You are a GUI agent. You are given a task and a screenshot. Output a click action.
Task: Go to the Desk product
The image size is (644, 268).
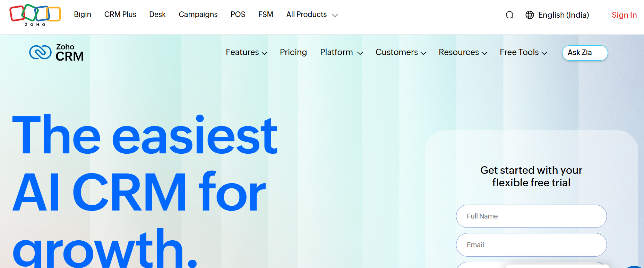[157, 15]
